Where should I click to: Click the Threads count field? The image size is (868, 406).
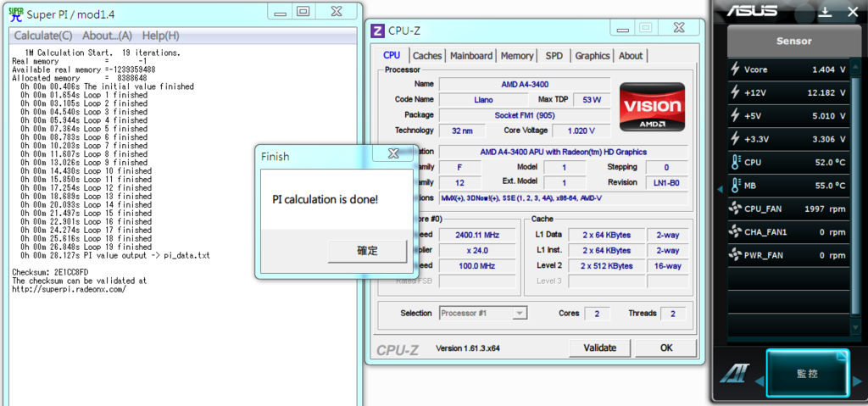(672, 314)
